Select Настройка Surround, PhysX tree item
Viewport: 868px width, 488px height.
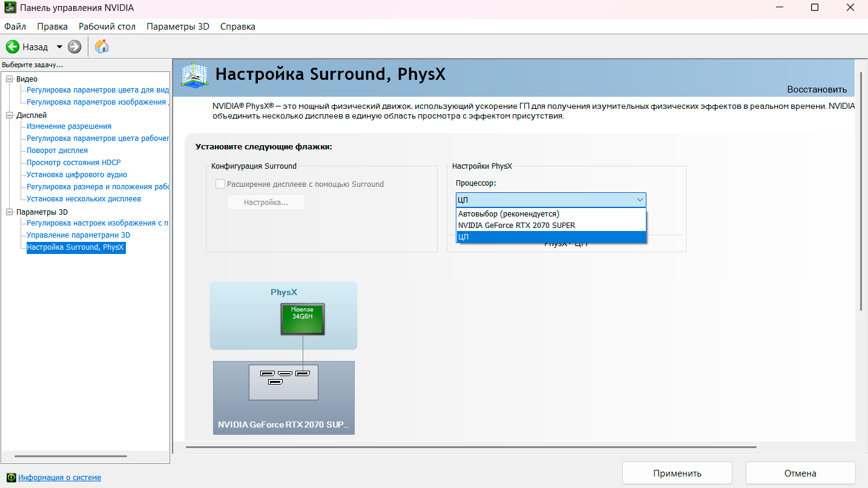pos(76,247)
